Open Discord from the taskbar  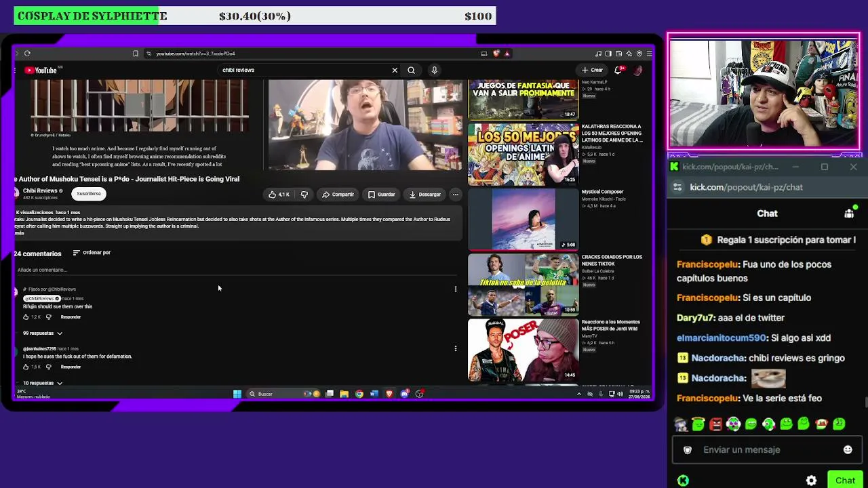click(404, 394)
